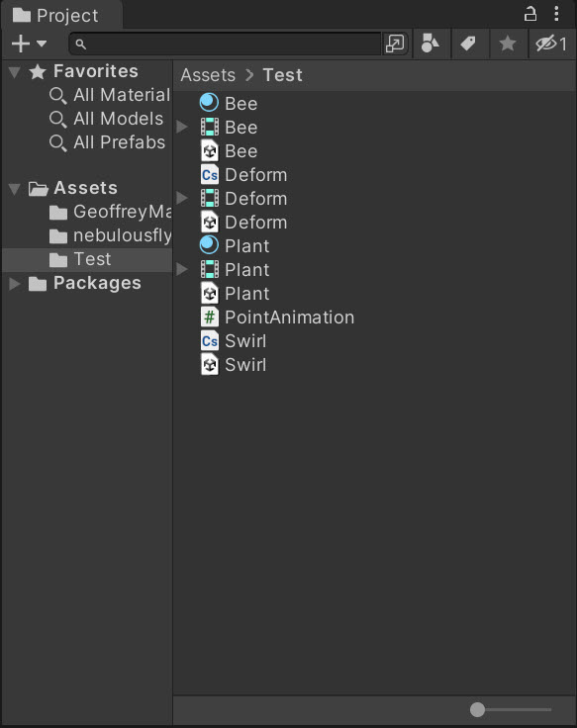This screenshot has height=728, width=577.
Task: Click the Plant material sphere icon
Action: (209, 245)
